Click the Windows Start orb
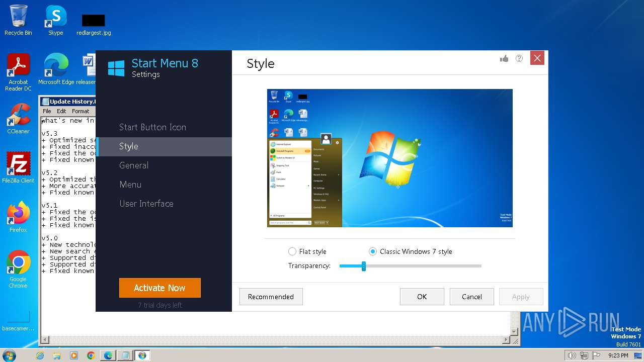The width and height of the screenshot is (644, 362). [x=9, y=355]
